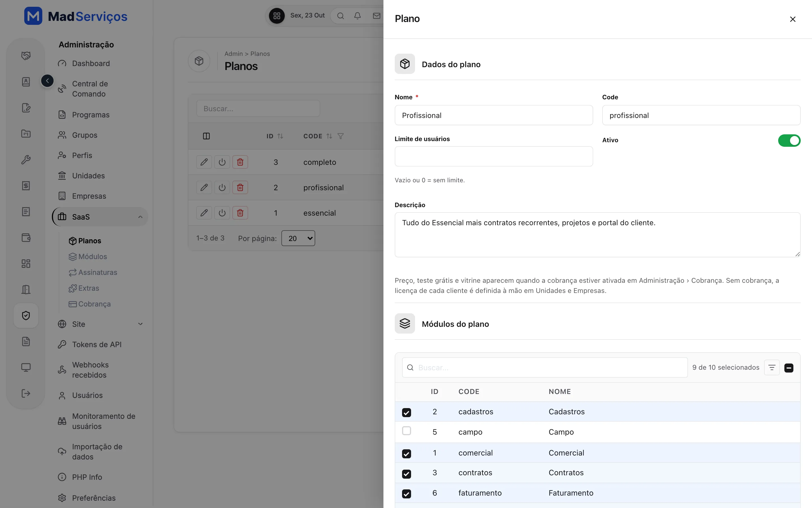Check the campo module checkbox
The image size is (812, 508).
click(406, 431)
